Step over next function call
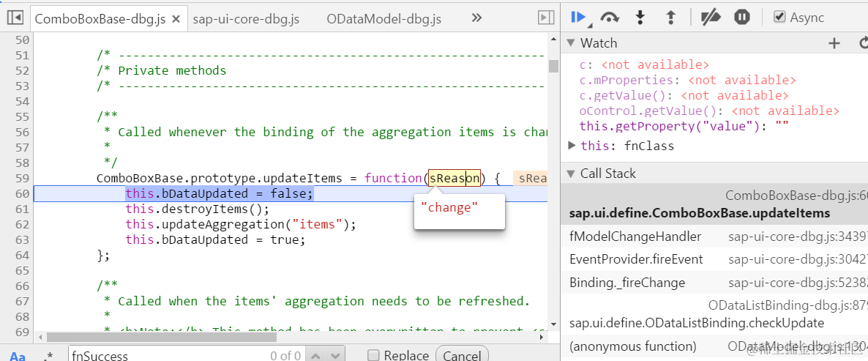Image resolution: width=868 pixels, height=361 pixels. [610, 18]
